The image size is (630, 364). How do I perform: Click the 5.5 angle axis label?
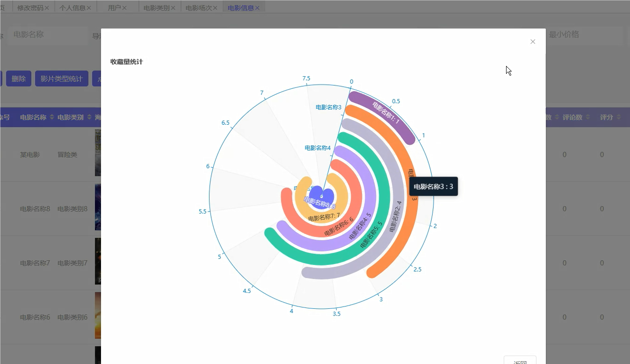click(203, 212)
